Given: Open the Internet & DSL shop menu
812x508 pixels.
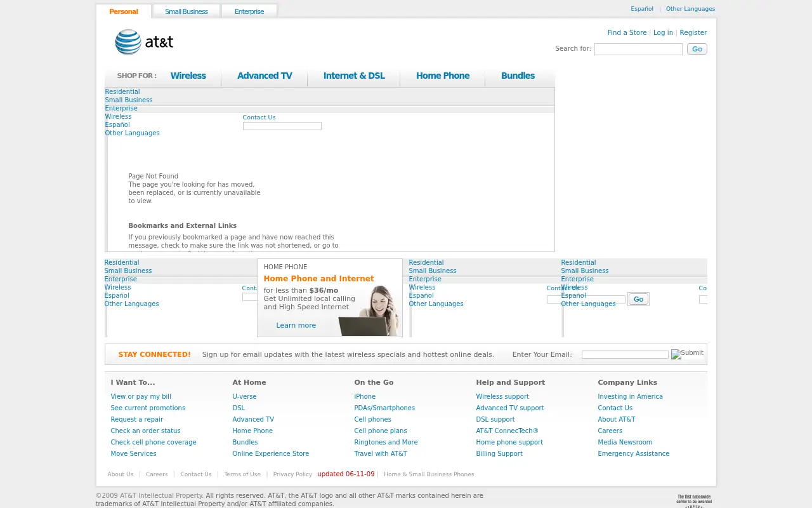Looking at the screenshot, I should (354, 76).
